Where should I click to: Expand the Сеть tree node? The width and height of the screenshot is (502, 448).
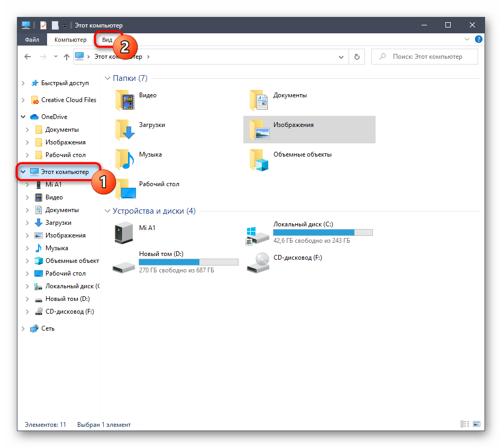(23, 328)
